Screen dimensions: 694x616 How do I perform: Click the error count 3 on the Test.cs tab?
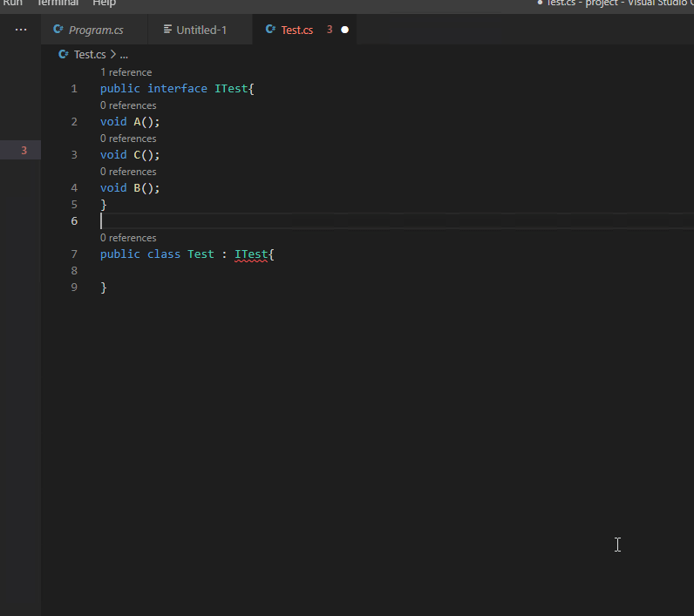330,30
